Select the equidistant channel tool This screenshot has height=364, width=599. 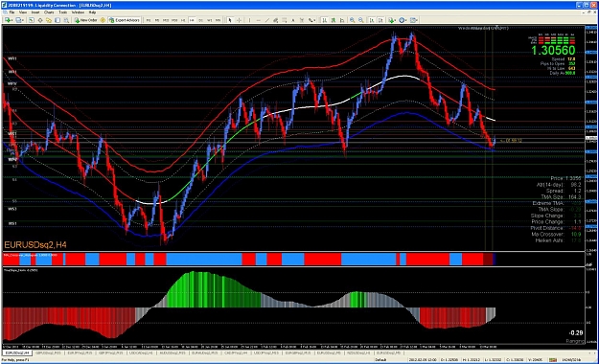(x=276, y=20)
